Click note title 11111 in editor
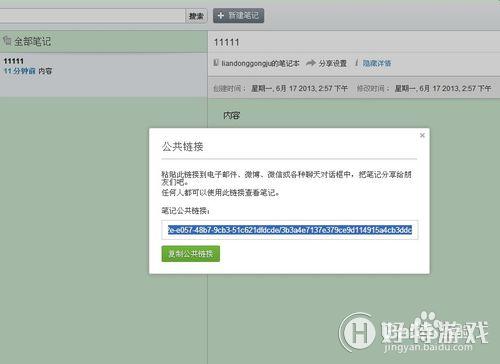Image resolution: width=500 pixels, height=364 pixels. (x=226, y=42)
